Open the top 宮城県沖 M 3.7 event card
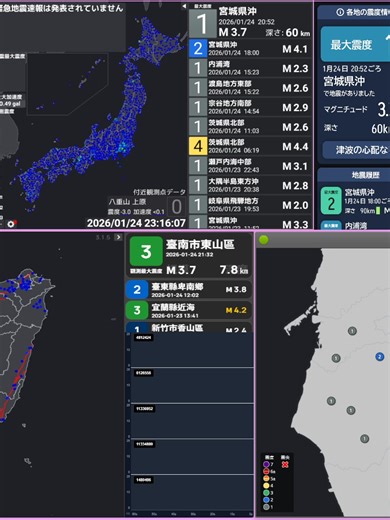Image resolution: width=390 pixels, height=520 pixels. [x=250, y=21]
